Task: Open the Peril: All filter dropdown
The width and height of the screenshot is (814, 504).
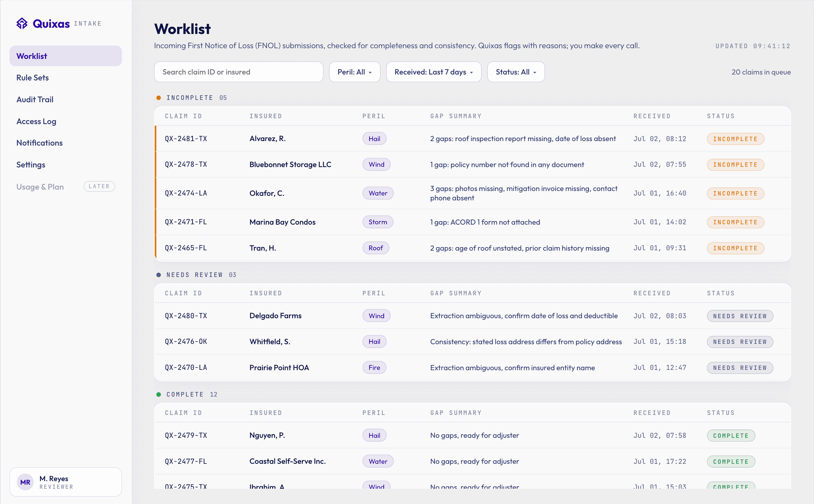Action: [355, 72]
